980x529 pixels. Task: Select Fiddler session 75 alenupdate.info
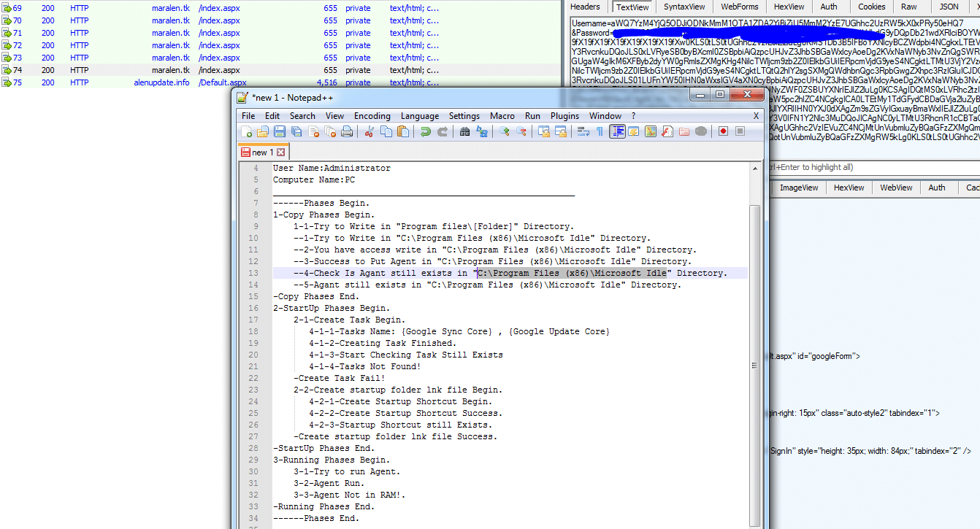point(221,82)
